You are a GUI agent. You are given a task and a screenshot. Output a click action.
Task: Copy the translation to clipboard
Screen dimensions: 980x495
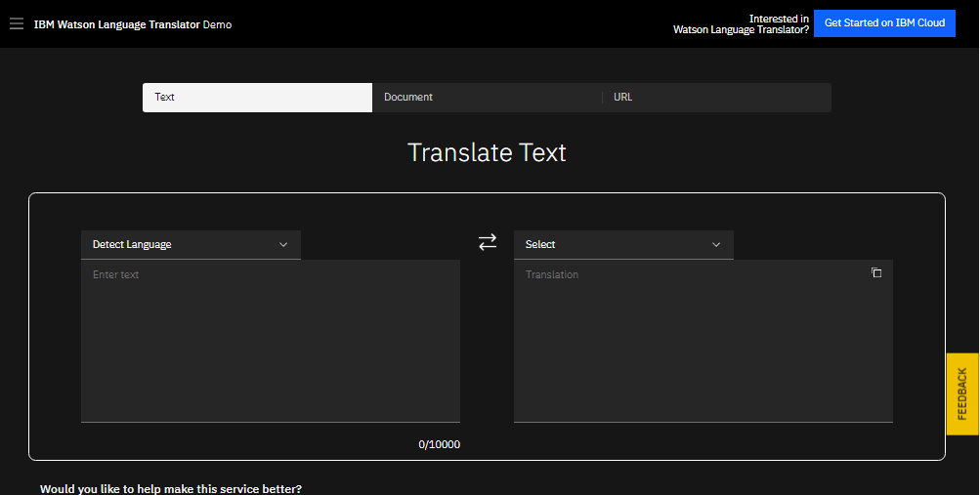tap(876, 272)
